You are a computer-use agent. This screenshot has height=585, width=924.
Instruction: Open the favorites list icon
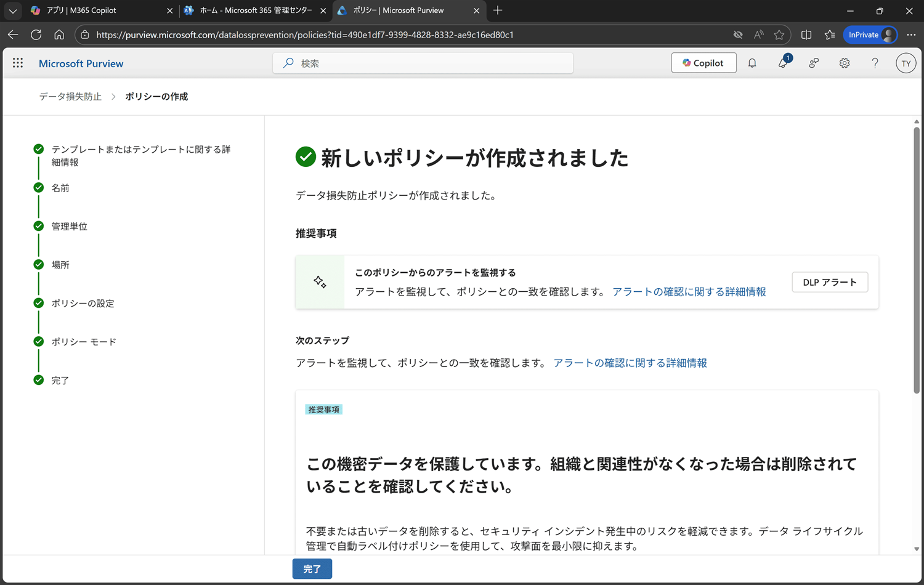coord(830,34)
